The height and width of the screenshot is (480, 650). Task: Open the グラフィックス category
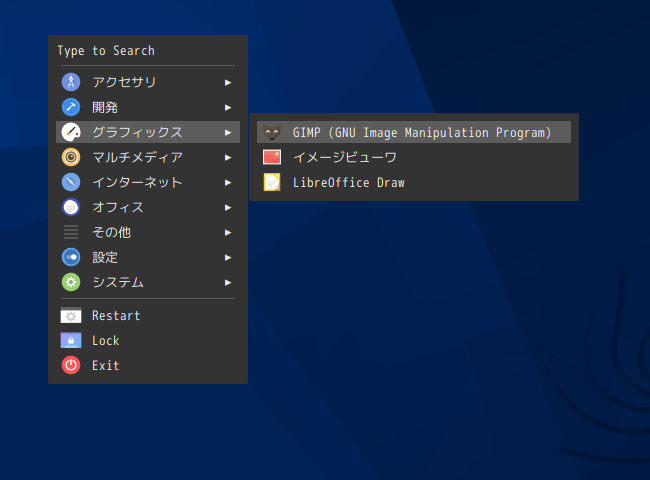coord(148,132)
